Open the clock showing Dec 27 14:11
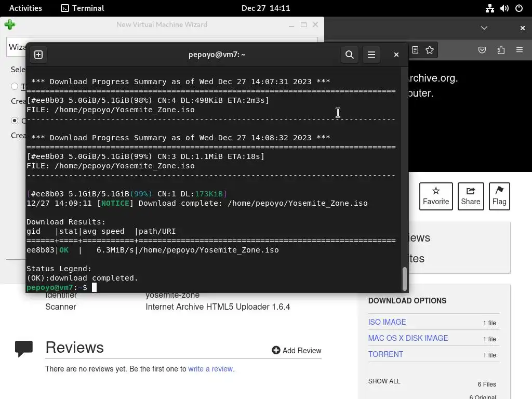The width and height of the screenshot is (532, 399). (265, 8)
